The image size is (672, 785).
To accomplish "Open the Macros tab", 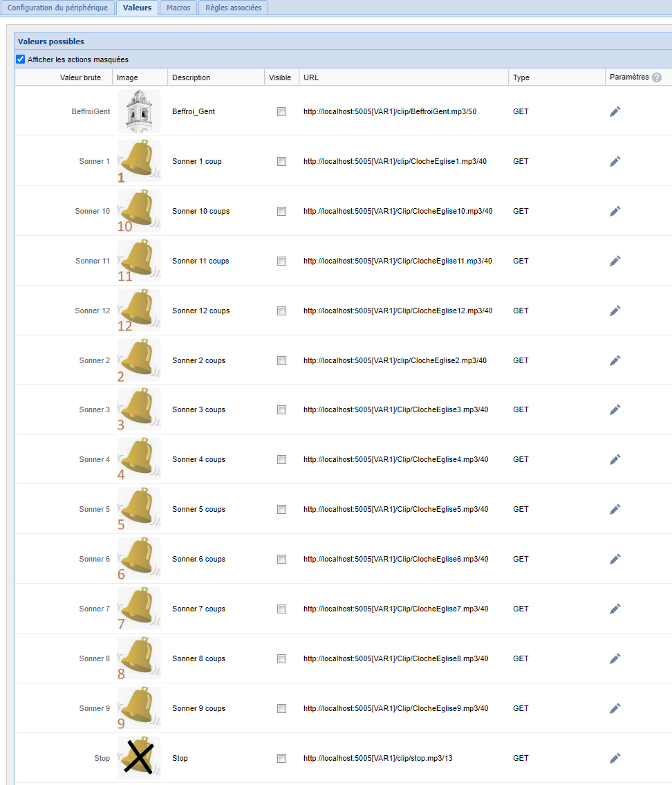I will coord(178,8).
